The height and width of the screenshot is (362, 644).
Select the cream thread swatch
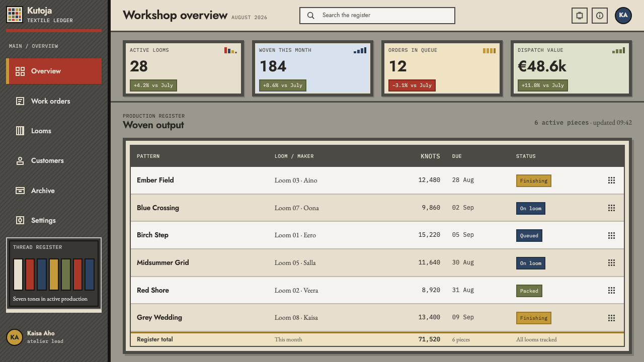[x=18, y=275]
